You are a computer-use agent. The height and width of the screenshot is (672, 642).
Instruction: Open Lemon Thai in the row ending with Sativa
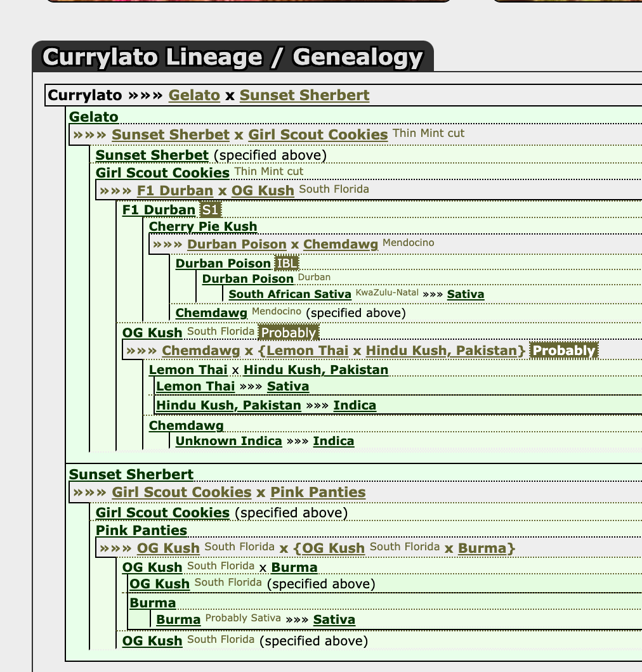click(x=195, y=387)
